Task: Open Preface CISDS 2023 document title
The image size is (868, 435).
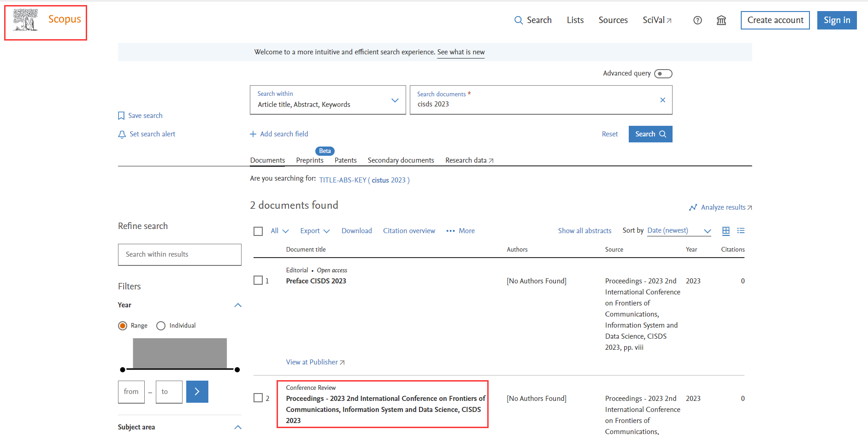Action: click(x=316, y=281)
